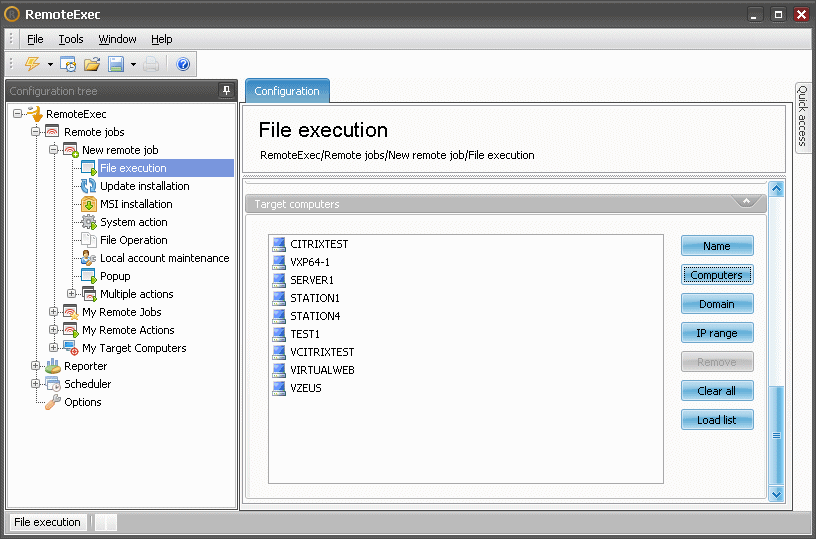Screen dimensions: 816x539
Task: Select VZEUS in the computer list
Action: (x=305, y=388)
